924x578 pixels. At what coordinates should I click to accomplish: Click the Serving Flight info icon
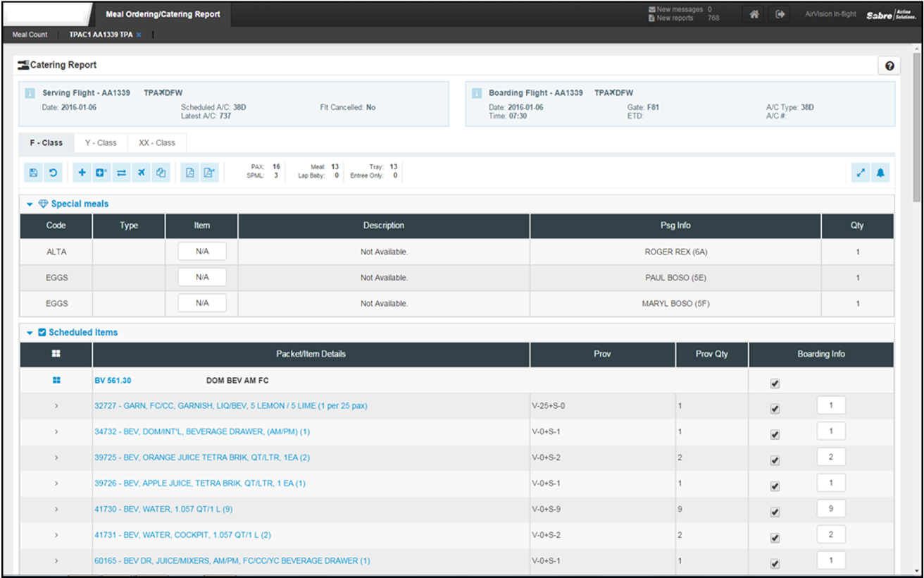[x=30, y=93]
